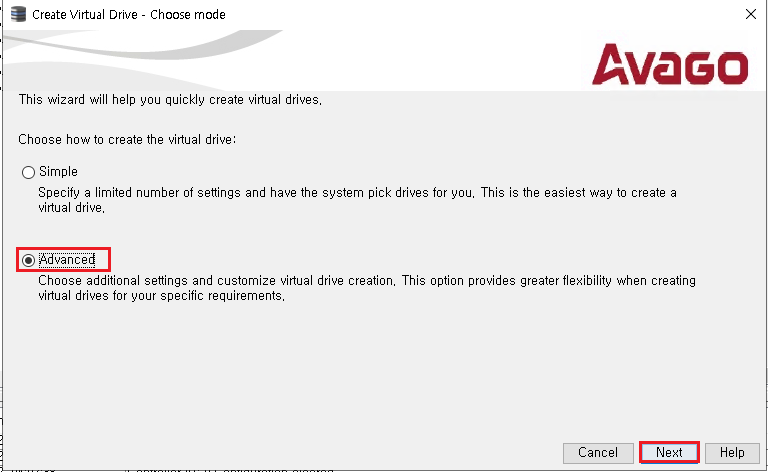Screen dimensions: 768x472
Task: Click the 'Create Virtual Drive - Choose mode' title
Action: coord(129,15)
